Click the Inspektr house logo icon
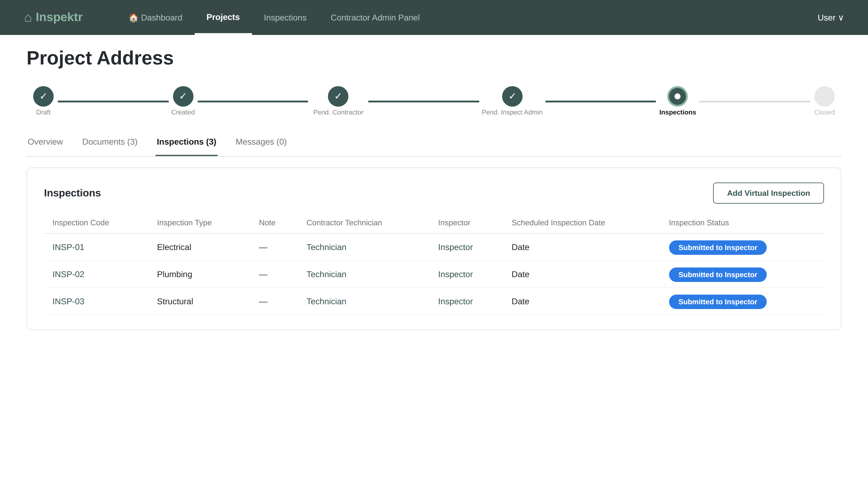868x494 pixels. click(x=28, y=18)
